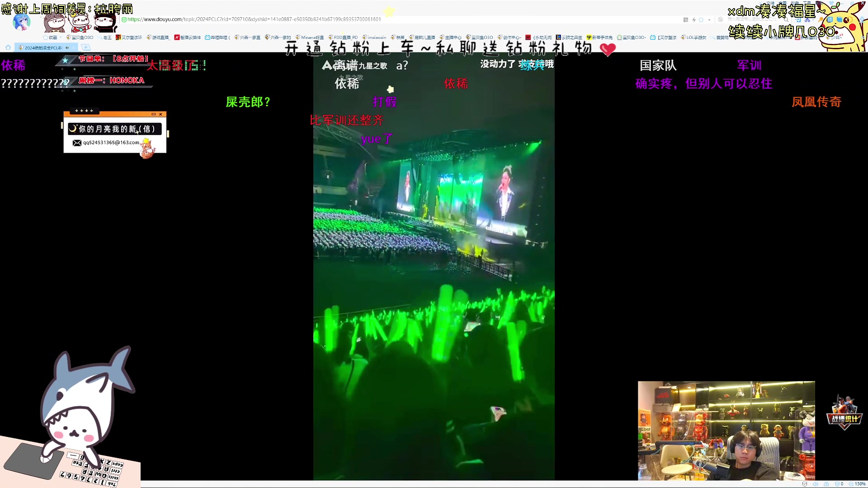Screen dimensions: 868x488
Task: Expand the dropdown arrow beside favorites star
Action: click(709, 20)
